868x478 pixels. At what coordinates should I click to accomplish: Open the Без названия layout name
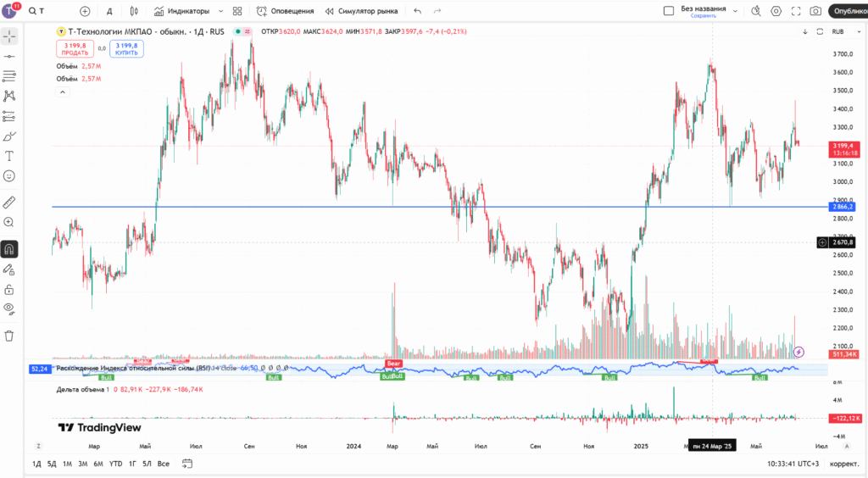[703, 8]
